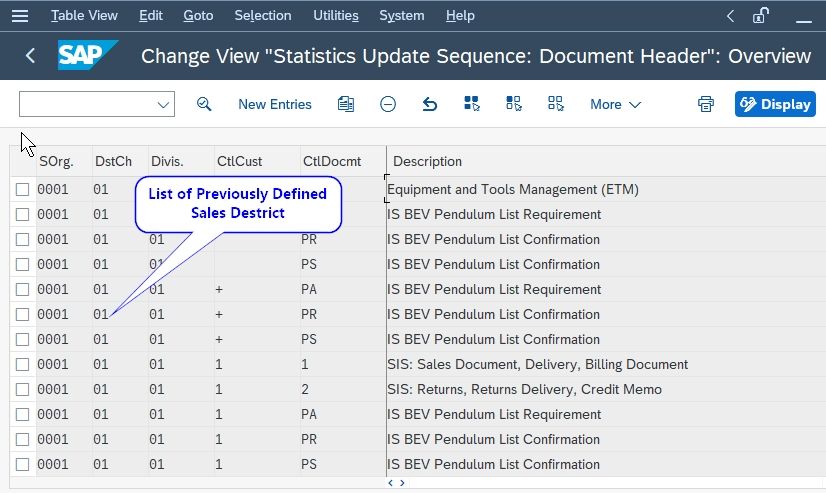Open the Help menu
The width and height of the screenshot is (826, 493).
click(x=460, y=16)
